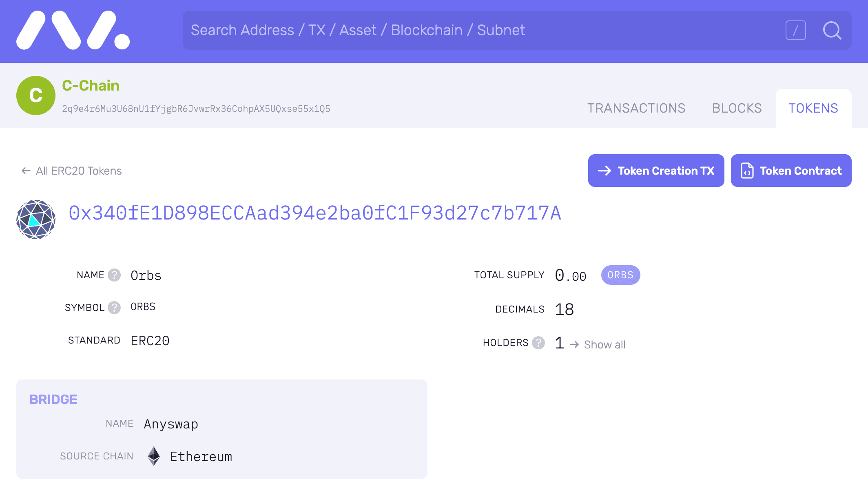Go back to All ERC20 Tokens
This screenshot has width=868, height=488.
71,171
